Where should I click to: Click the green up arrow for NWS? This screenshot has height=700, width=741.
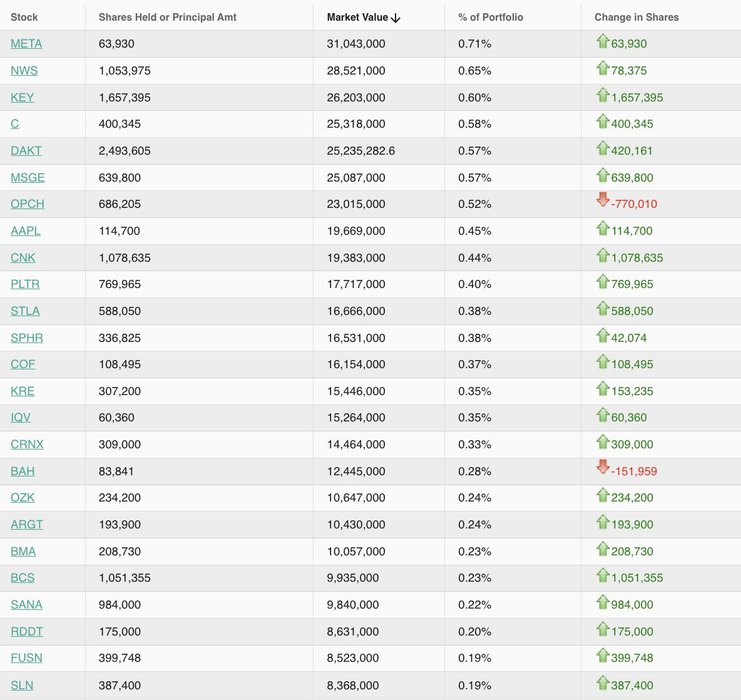point(603,68)
